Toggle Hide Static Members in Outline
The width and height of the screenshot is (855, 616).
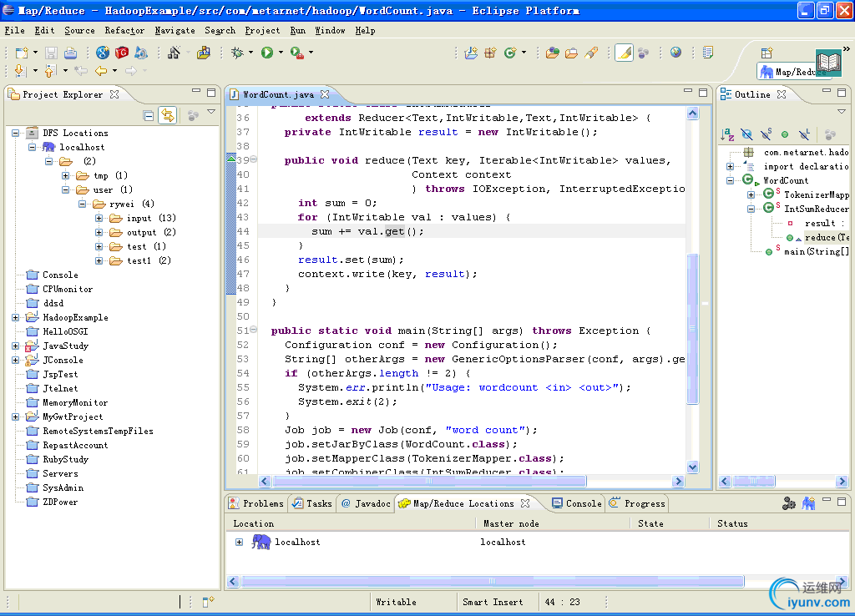[766, 134]
